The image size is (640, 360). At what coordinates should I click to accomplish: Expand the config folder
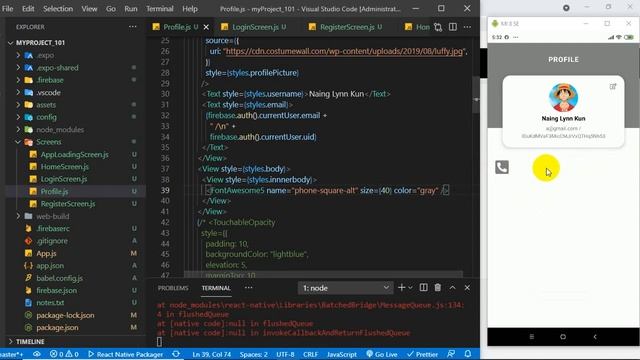click(x=18, y=117)
